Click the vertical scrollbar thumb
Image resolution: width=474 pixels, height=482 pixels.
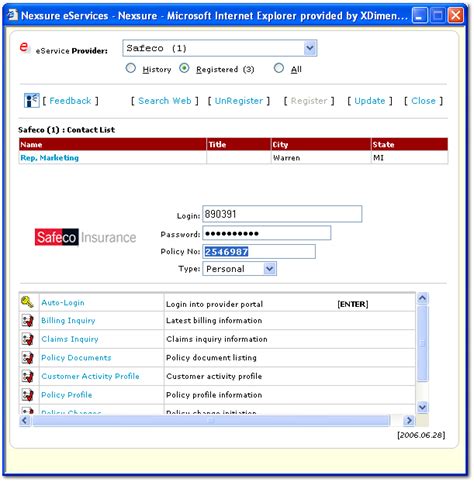coord(423,343)
